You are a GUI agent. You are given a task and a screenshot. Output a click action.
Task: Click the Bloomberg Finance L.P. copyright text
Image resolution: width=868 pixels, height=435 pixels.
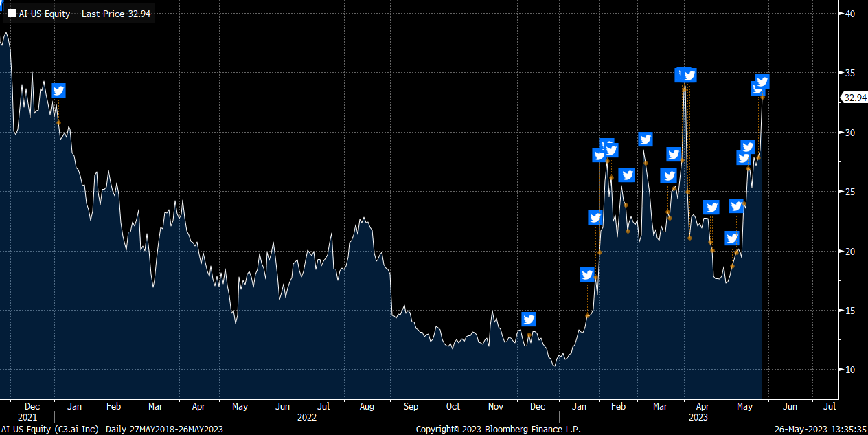point(499,430)
